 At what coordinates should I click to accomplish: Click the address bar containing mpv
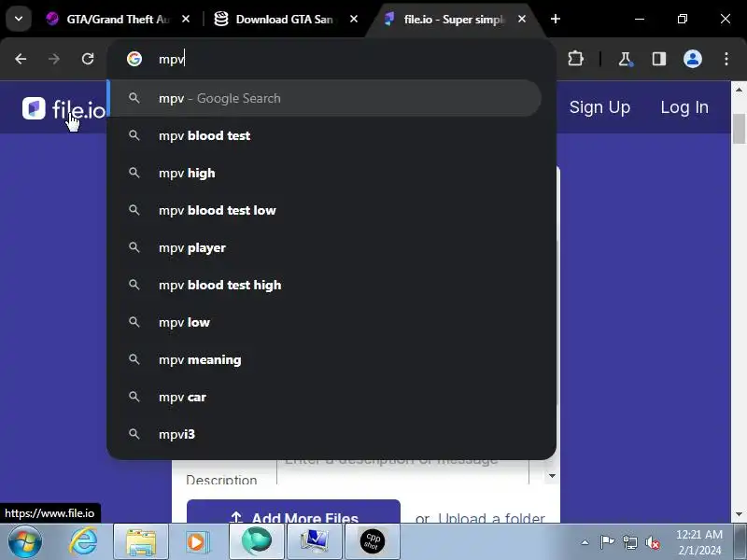click(331, 59)
